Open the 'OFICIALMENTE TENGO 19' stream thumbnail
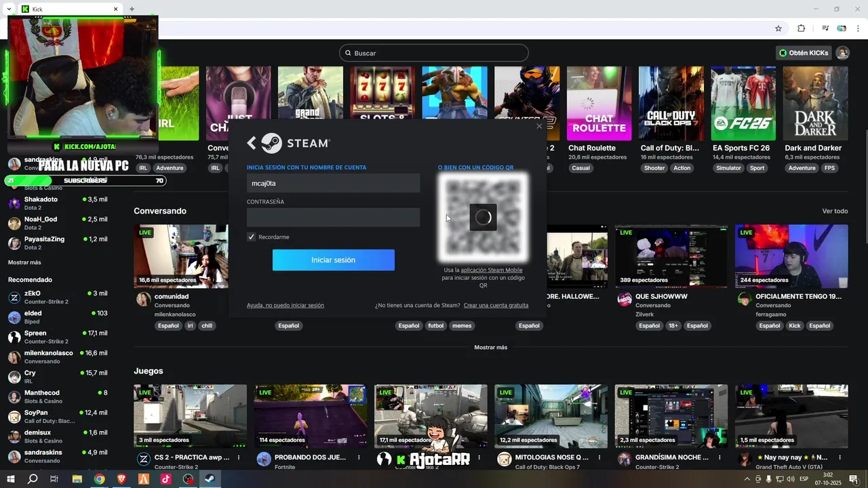 (791, 256)
